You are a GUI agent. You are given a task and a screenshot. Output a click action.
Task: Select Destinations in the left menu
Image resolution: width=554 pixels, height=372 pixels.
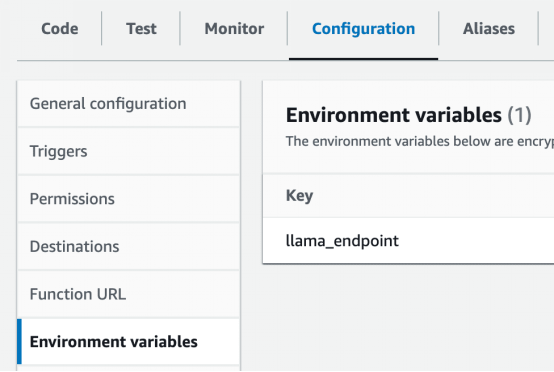point(129,247)
